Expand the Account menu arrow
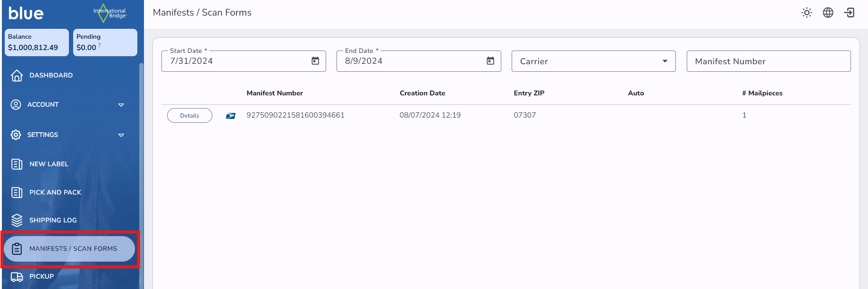Viewport: 868px width, 289px height. coord(121,105)
